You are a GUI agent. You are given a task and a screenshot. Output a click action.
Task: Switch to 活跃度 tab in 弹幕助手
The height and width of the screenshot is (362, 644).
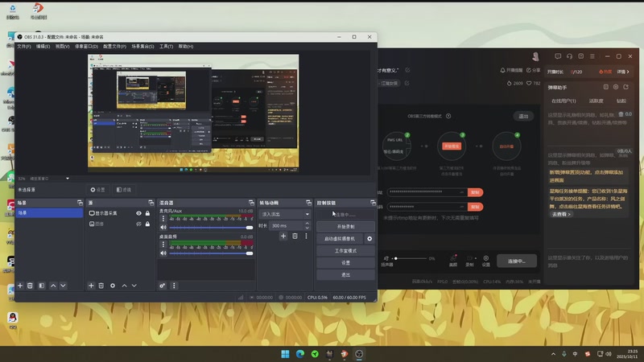596,101
